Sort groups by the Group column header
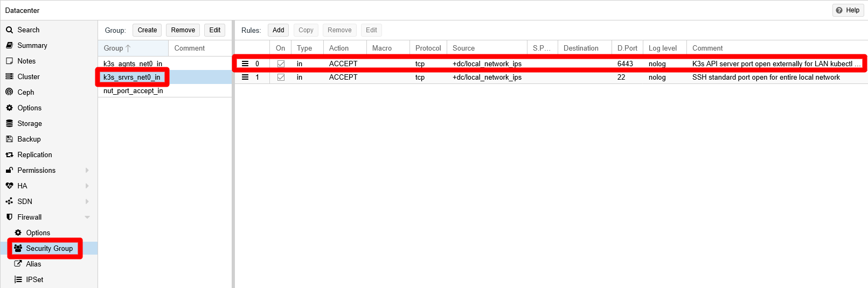The width and height of the screenshot is (868, 288). point(114,48)
